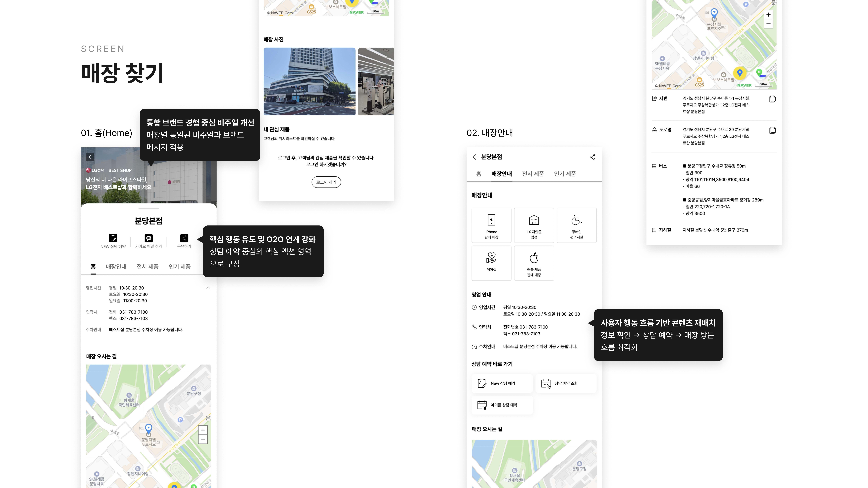Tap the 애플 제품 판매 매장 card
The width and height of the screenshot is (868, 488).
point(534,263)
